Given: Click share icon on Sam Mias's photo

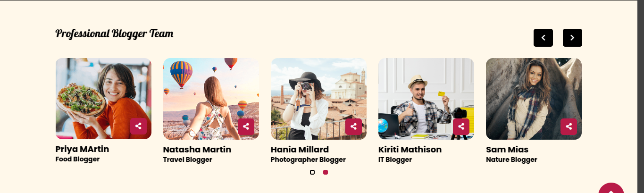Looking at the screenshot, I should pos(569,126).
